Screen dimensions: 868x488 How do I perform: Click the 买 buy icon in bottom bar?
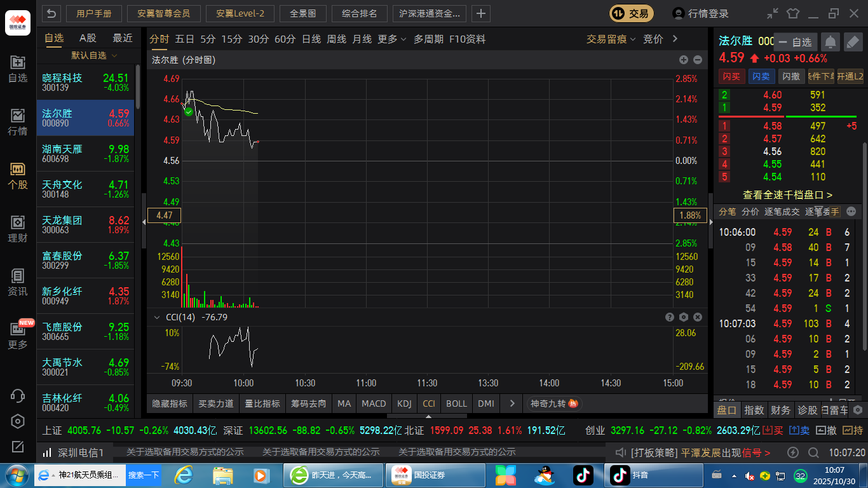773,430
